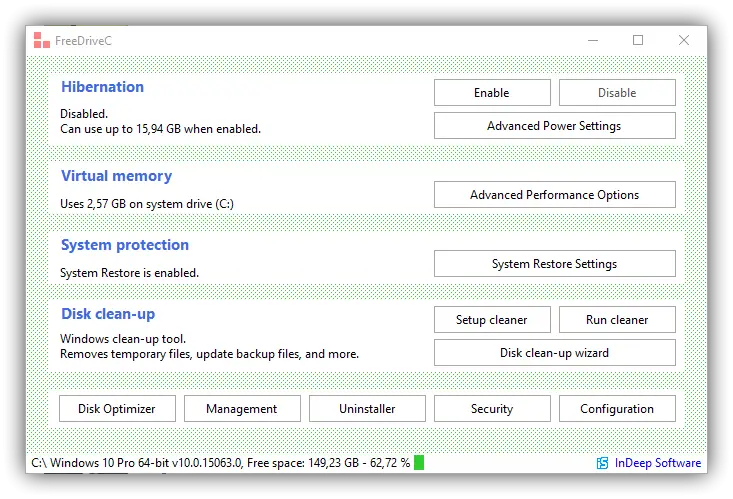This screenshot has width=733, height=499.
Task: Maximize the FreeDriveC window
Action: coord(638,41)
